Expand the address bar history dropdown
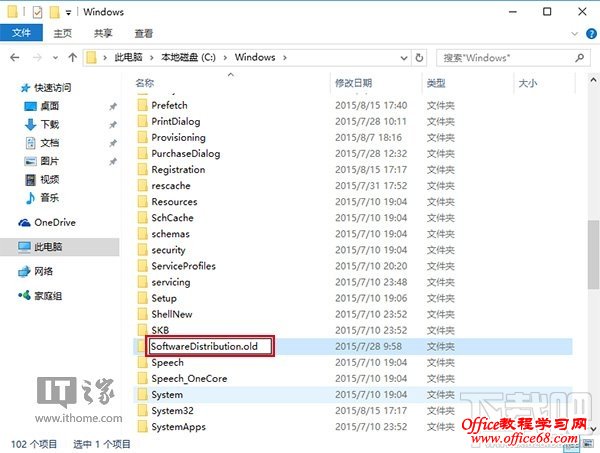The image size is (600, 453). point(404,58)
